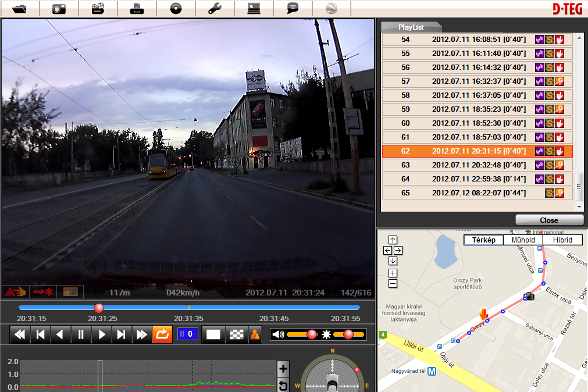The width and height of the screenshot is (588, 392).
Task: Click the video camera icon
Action: pos(98,9)
